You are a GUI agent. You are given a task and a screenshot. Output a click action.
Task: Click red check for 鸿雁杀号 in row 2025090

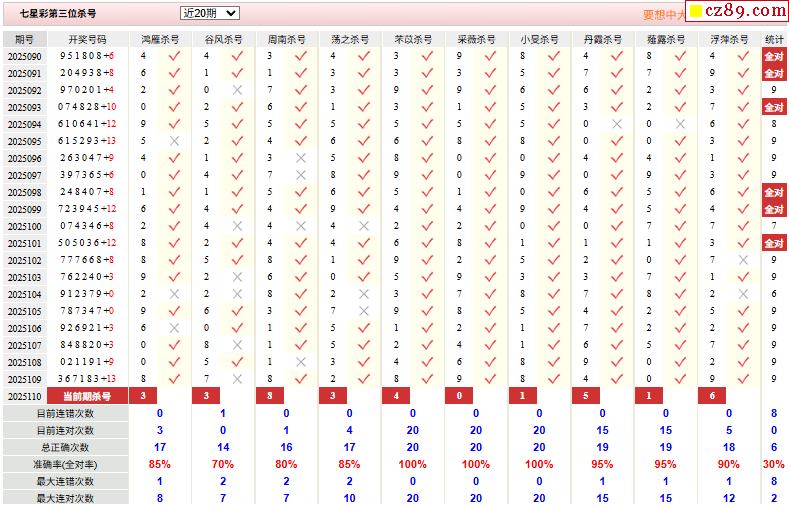click(x=174, y=56)
